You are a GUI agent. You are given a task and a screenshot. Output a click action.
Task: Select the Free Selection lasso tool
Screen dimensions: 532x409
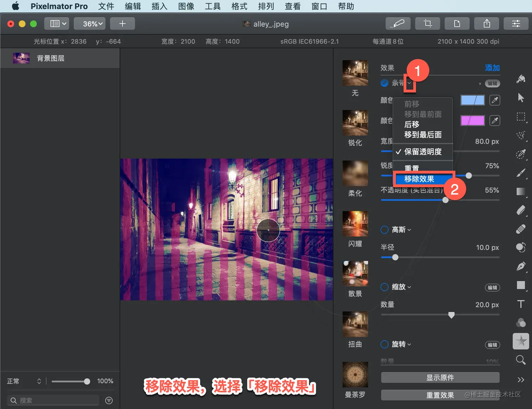click(x=521, y=135)
